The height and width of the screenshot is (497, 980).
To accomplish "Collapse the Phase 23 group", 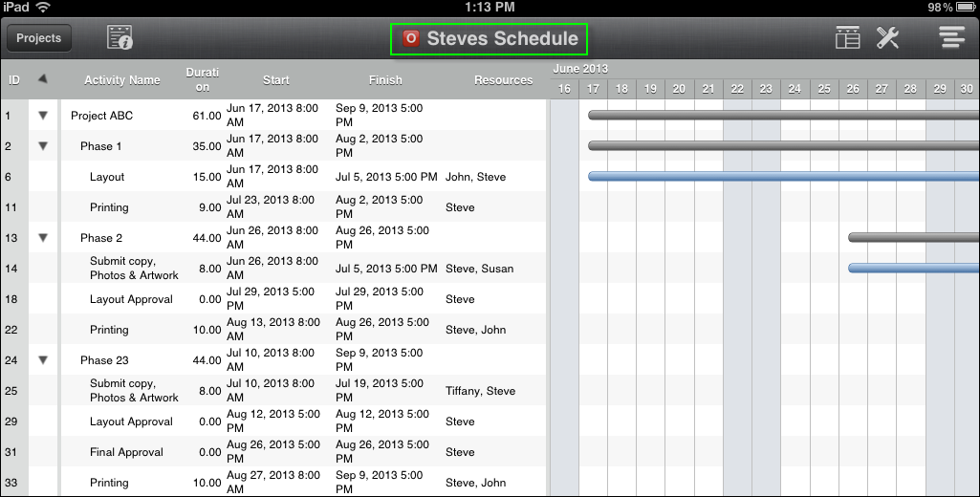I will (x=42, y=360).
